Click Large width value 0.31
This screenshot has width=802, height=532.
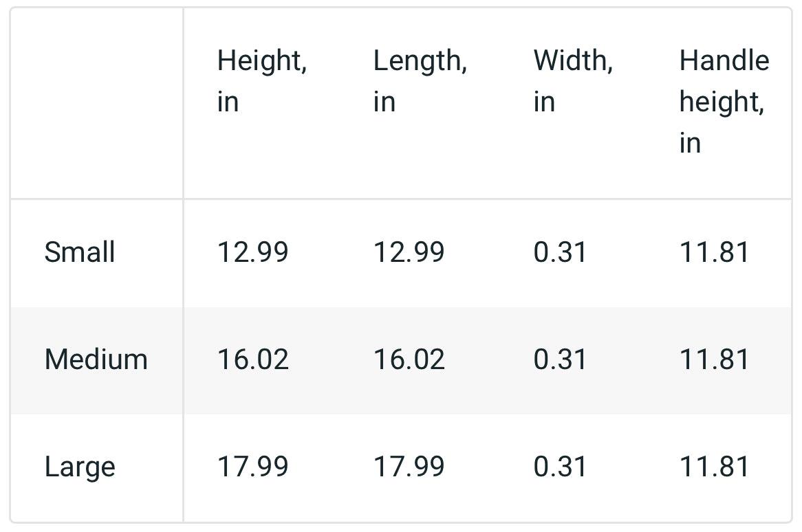[x=560, y=467]
